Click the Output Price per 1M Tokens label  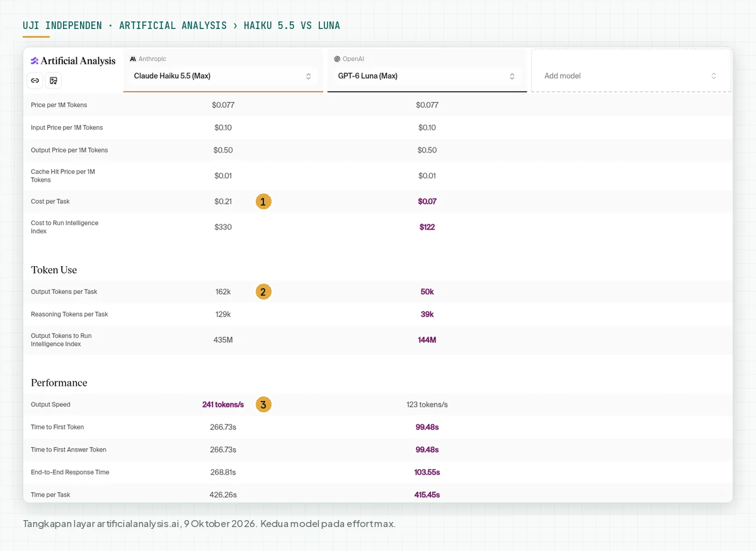pos(69,151)
